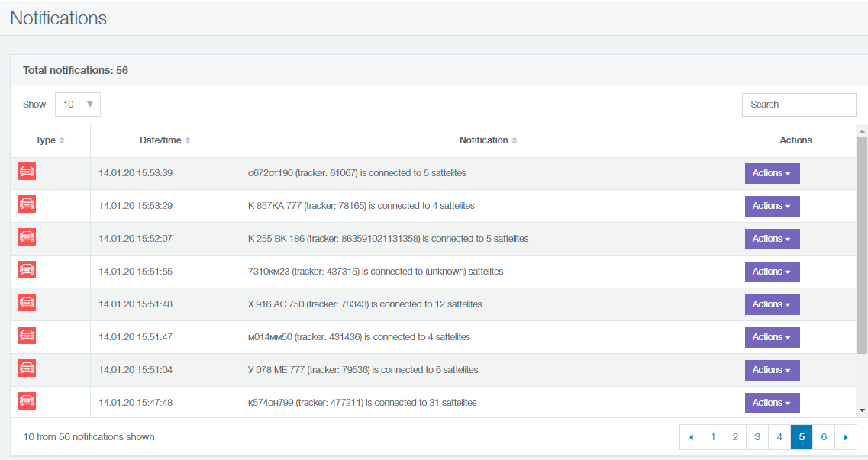Click scrollbar up arrow of table

(862, 131)
